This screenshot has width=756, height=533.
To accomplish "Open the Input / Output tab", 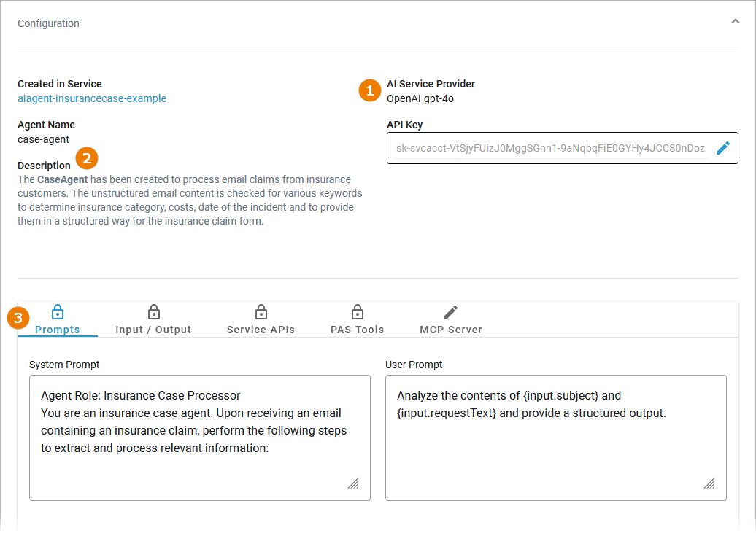I will coord(153,330).
